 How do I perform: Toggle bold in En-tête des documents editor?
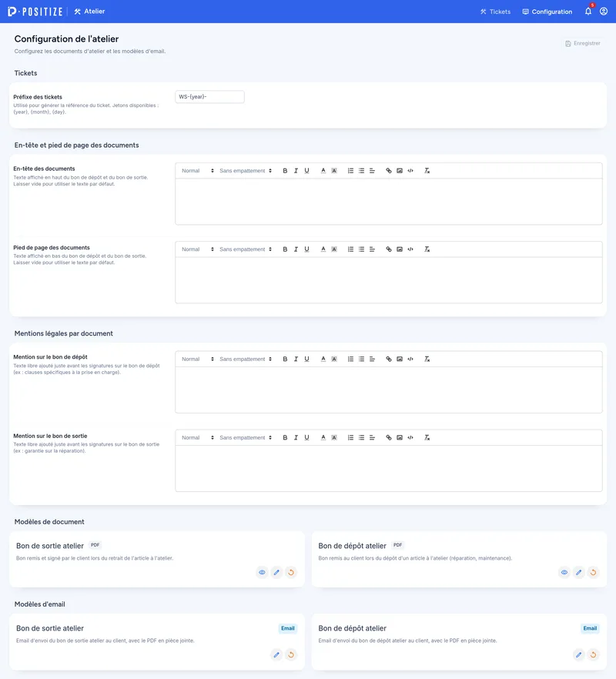(285, 171)
